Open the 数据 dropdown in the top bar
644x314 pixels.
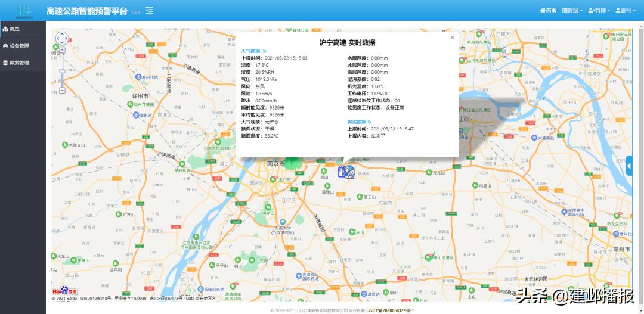click(572, 10)
